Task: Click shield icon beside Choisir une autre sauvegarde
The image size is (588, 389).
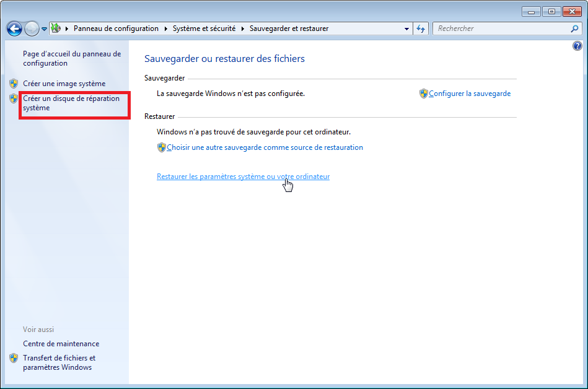Action: [161, 147]
